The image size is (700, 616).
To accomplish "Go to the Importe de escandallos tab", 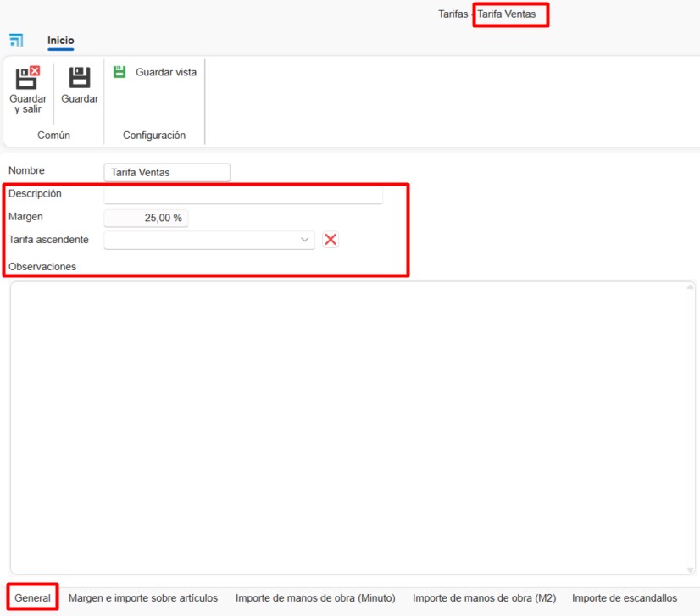I will coord(625,598).
